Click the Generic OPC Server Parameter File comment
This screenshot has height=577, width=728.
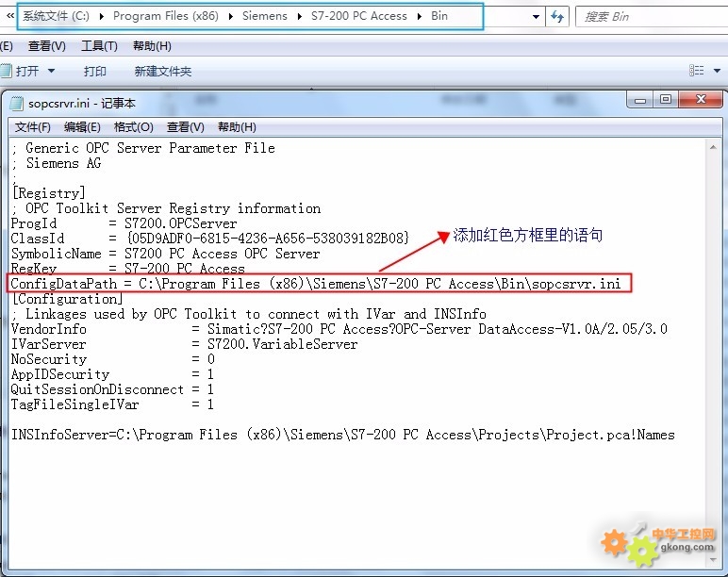coord(144,148)
